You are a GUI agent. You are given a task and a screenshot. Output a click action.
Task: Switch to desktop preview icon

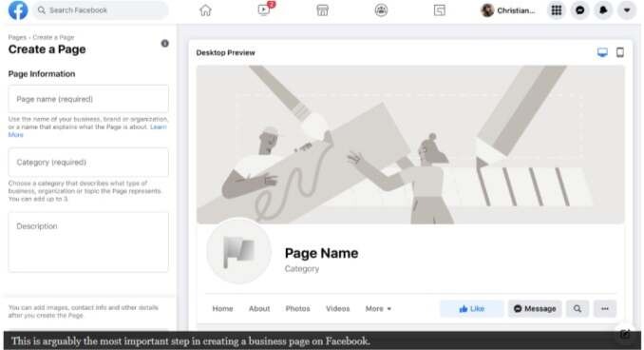(x=602, y=52)
